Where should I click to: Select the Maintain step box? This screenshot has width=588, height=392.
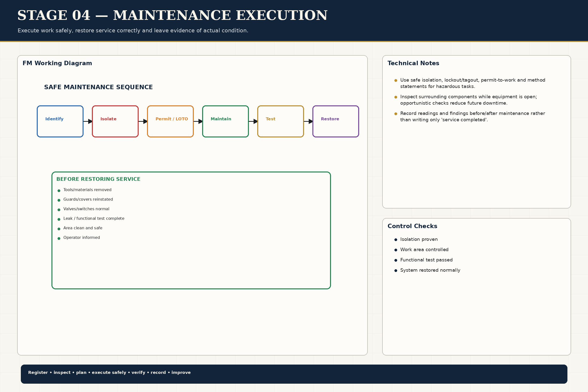225,121
